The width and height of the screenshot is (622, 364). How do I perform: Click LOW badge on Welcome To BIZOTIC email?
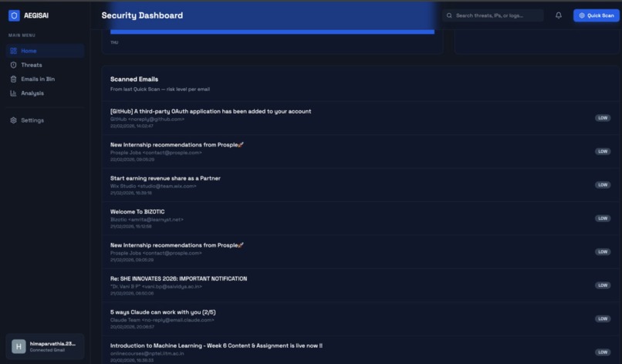pos(603,218)
